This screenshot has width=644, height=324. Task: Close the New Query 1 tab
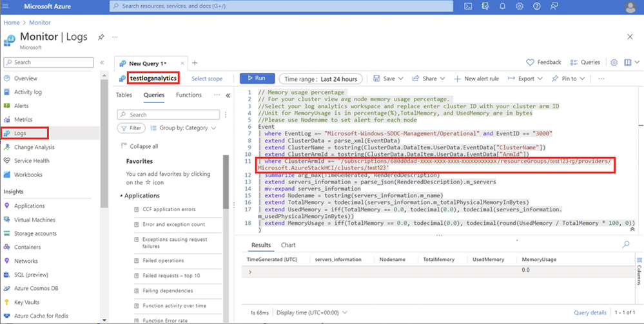[x=182, y=63]
